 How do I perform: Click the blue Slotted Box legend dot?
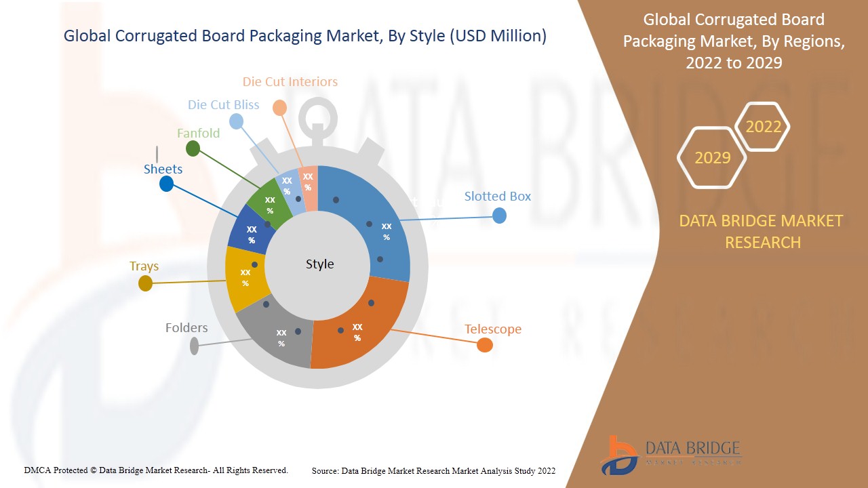click(499, 216)
